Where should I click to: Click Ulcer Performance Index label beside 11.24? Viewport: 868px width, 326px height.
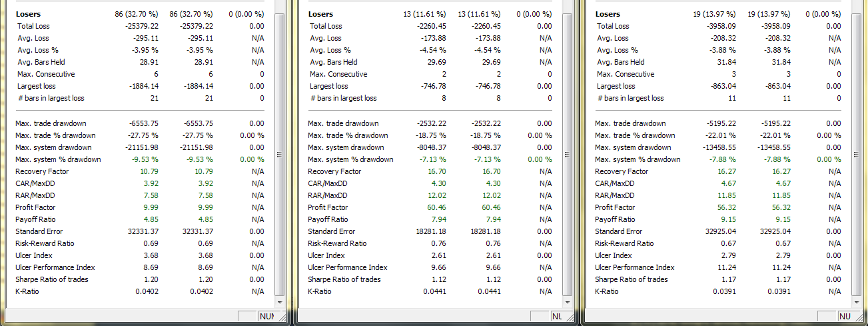coord(634,267)
